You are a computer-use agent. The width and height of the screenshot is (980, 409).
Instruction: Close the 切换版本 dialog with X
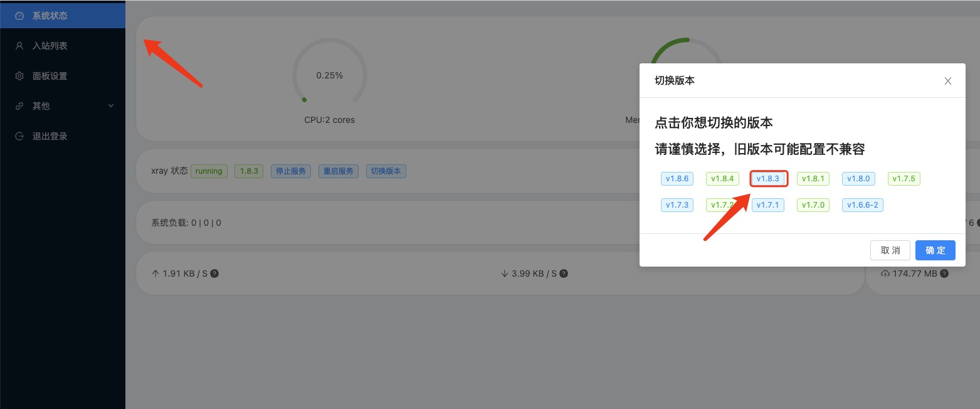948,81
